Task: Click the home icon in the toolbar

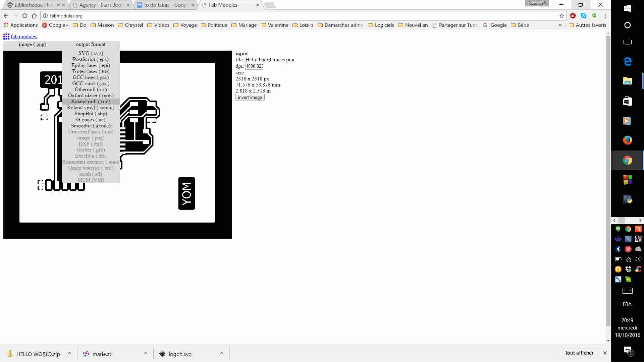Action: (x=34, y=16)
